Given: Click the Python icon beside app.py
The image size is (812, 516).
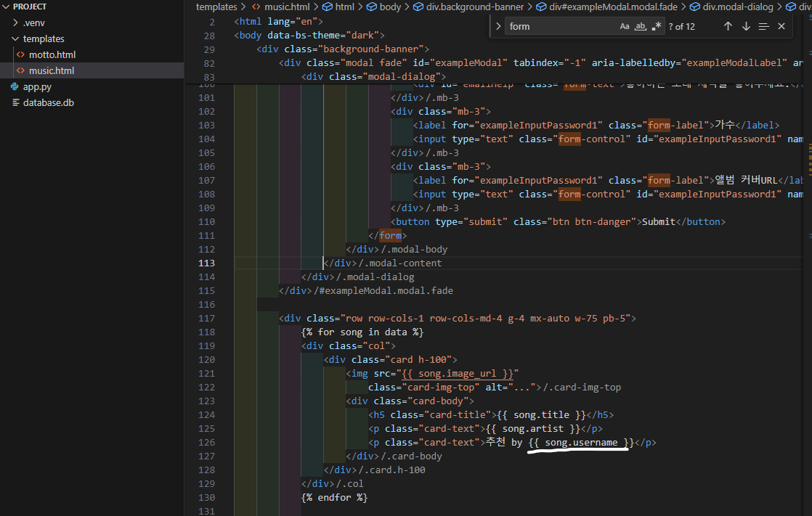Looking at the screenshot, I should click(x=15, y=86).
